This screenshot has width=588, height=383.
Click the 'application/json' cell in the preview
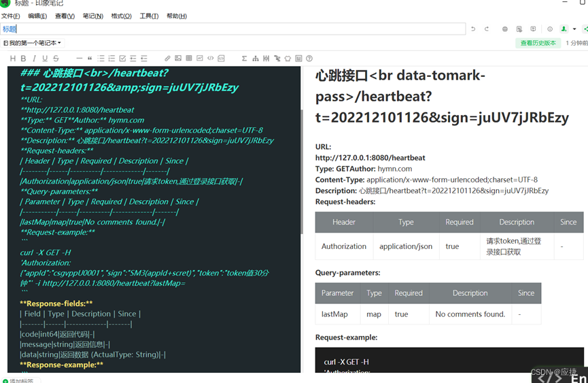(406, 246)
